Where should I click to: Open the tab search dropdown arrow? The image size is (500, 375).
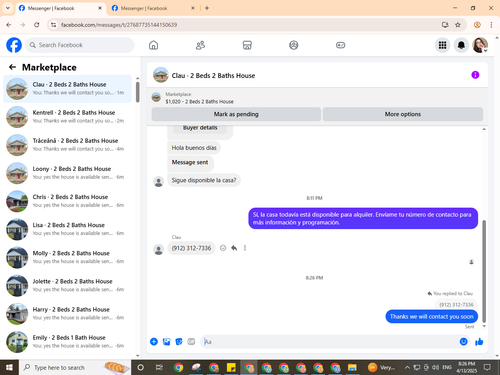(7, 8)
